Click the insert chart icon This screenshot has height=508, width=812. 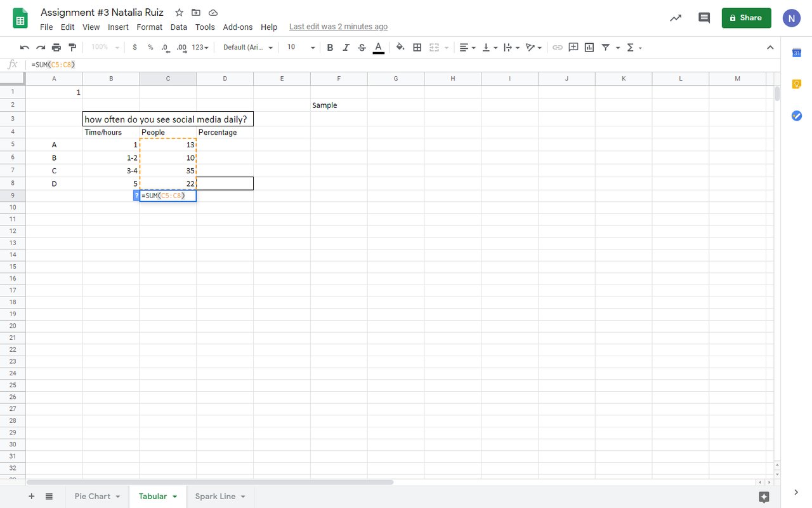(x=589, y=48)
